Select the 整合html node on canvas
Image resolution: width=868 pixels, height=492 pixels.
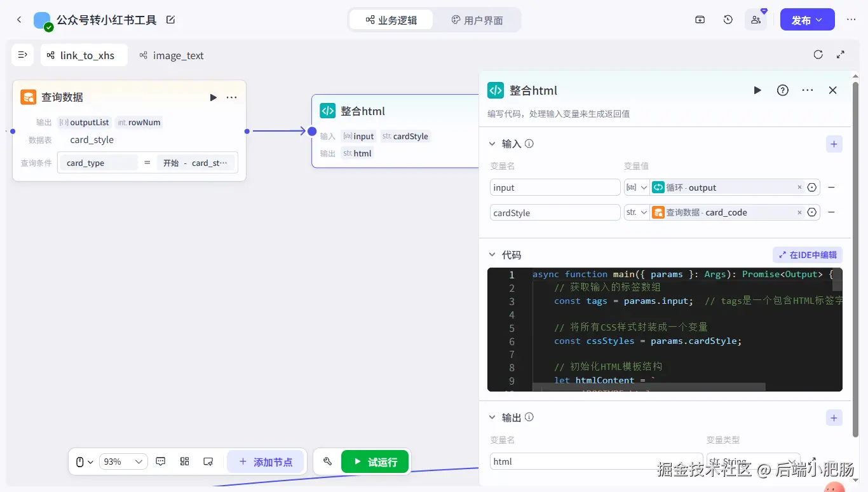point(395,131)
